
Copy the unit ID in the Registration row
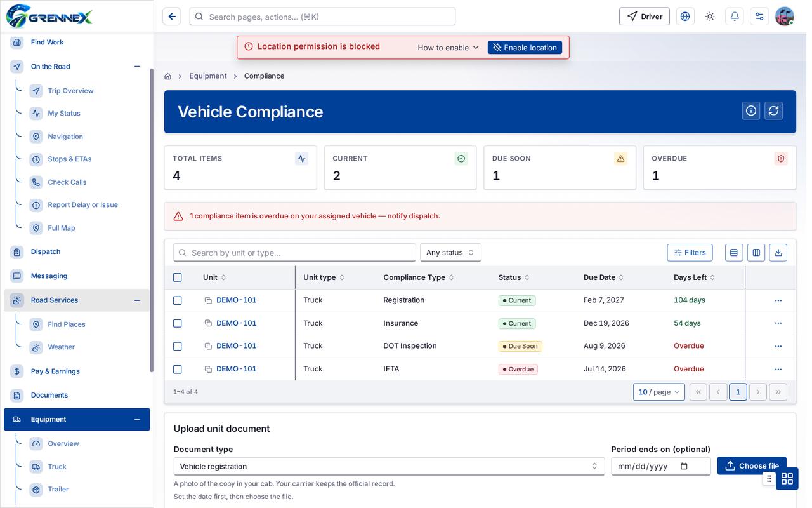(208, 300)
